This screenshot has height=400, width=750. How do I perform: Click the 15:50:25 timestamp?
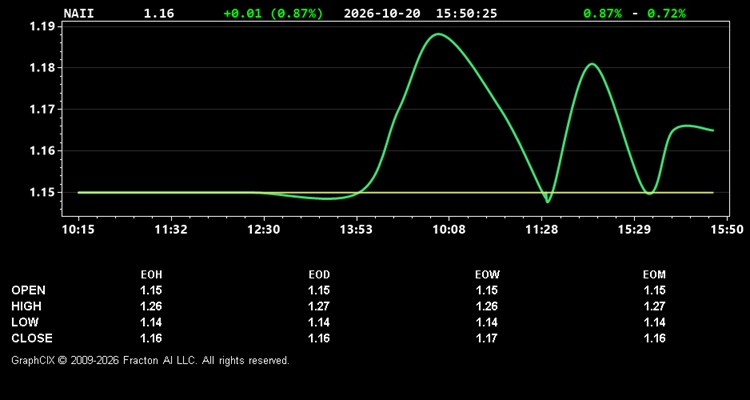[466, 13]
